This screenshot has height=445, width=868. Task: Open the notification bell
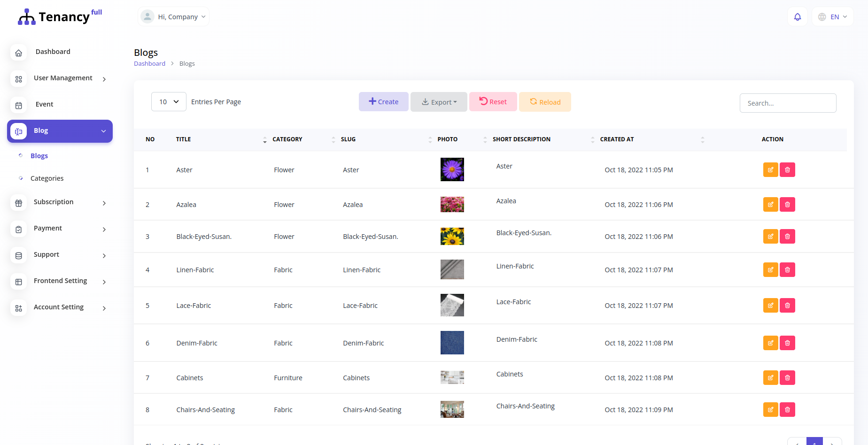(798, 16)
